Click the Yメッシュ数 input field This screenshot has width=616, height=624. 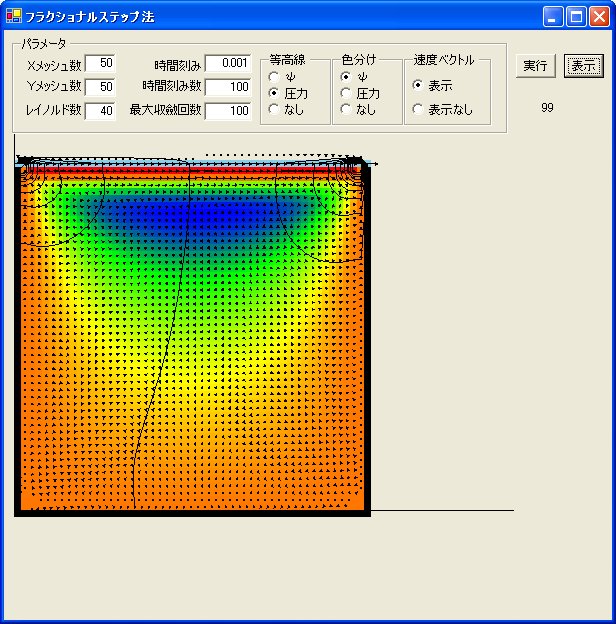click(100, 87)
